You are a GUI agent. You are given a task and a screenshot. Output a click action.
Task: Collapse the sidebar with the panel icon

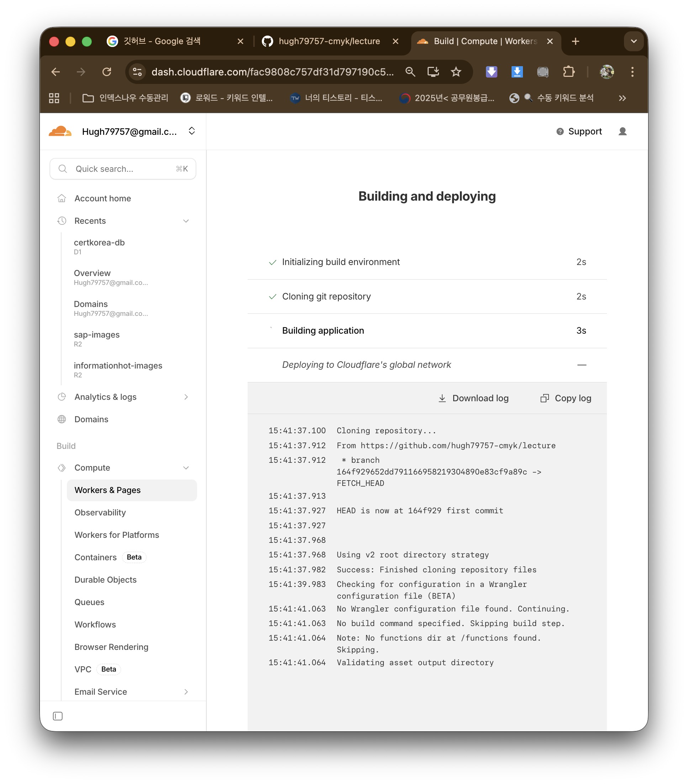pyautogui.click(x=58, y=716)
